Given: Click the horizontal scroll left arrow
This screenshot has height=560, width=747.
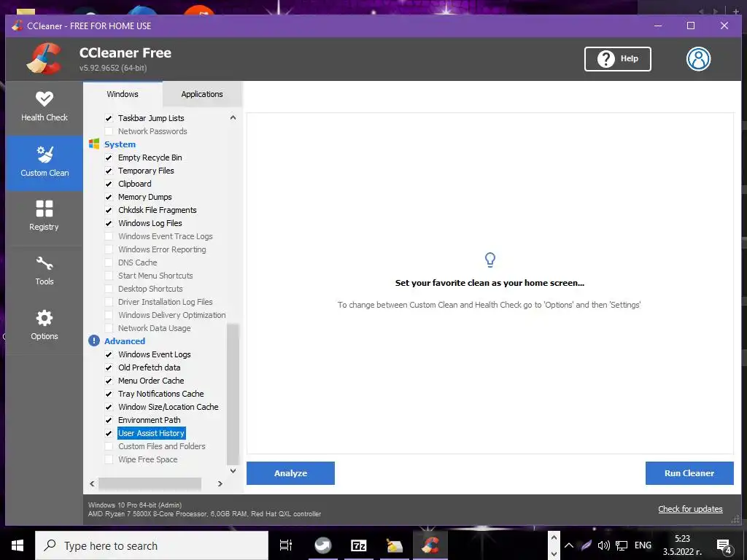Looking at the screenshot, I should (92, 484).
